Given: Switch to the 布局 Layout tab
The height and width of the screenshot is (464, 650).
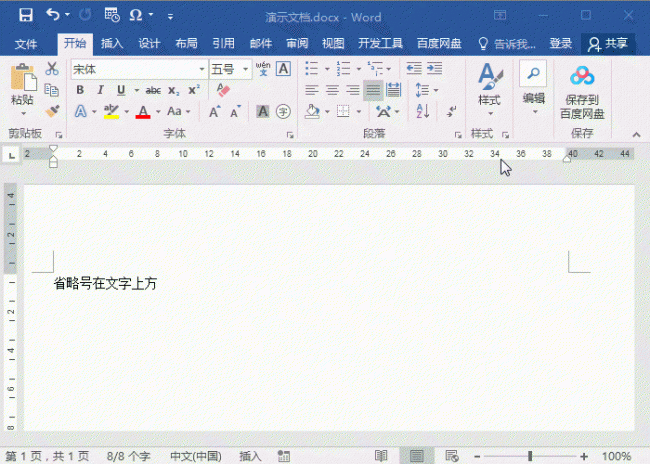Looking at the screenshot, I should [186, 43].
